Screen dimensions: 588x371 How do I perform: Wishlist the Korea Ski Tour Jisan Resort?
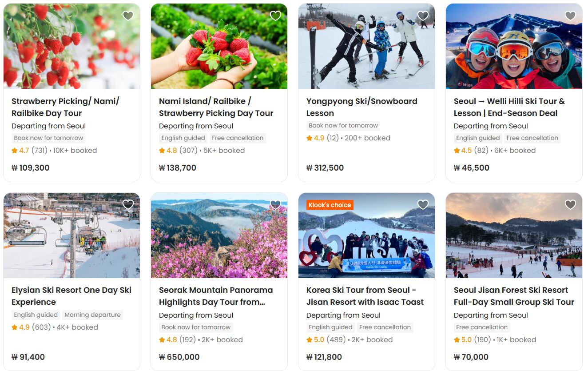tap(423, 205)
